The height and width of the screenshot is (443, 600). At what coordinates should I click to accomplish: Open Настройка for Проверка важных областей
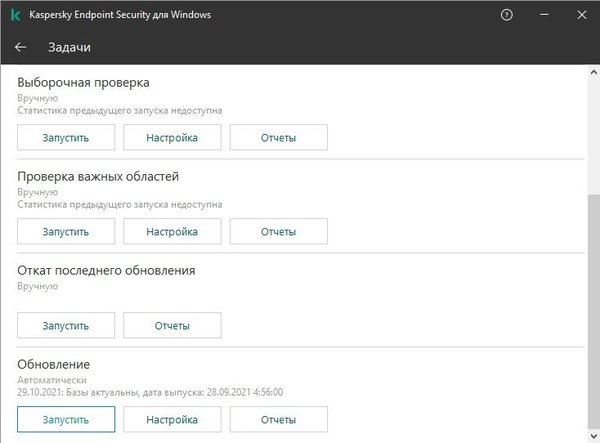tap(172, 231)
